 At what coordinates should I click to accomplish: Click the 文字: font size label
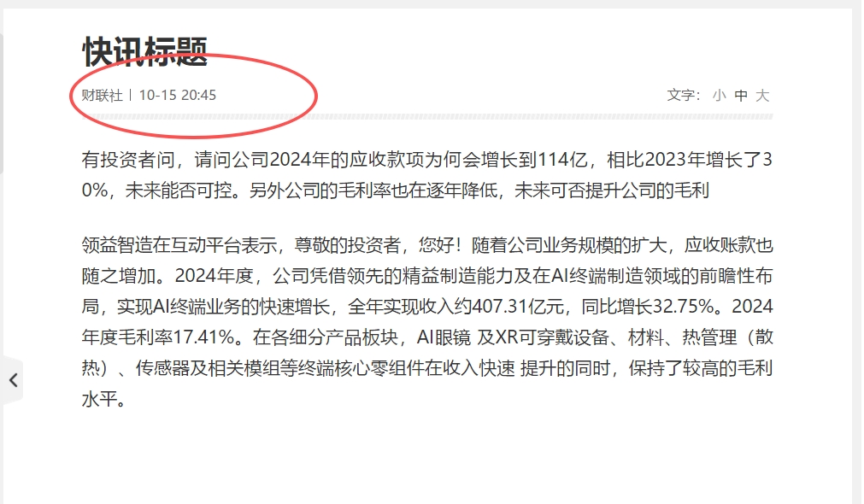pos(684,96)
